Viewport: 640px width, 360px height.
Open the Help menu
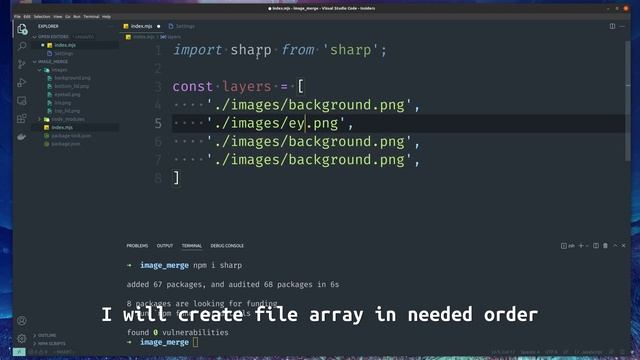[106, 17]
